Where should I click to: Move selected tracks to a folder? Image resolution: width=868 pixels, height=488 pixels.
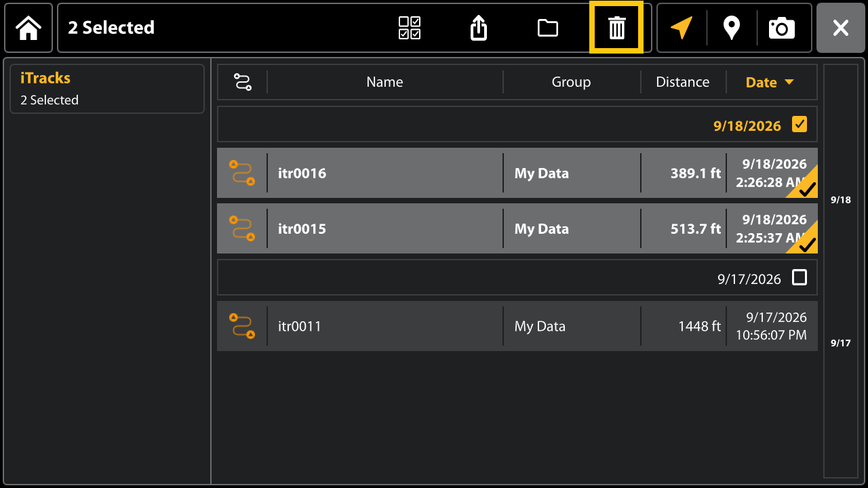[548, 28]
